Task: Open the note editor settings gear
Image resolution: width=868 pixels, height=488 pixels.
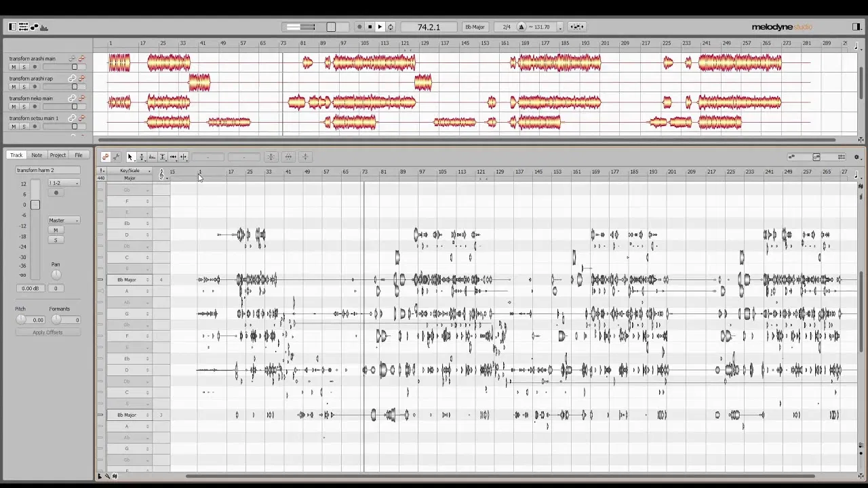Action: [x=856, y=157]
